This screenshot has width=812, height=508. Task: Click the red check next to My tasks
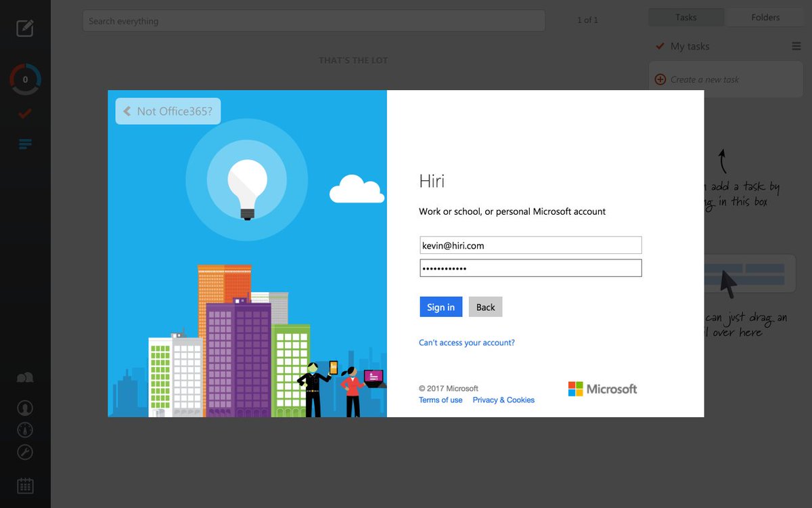tap(660, 46)
